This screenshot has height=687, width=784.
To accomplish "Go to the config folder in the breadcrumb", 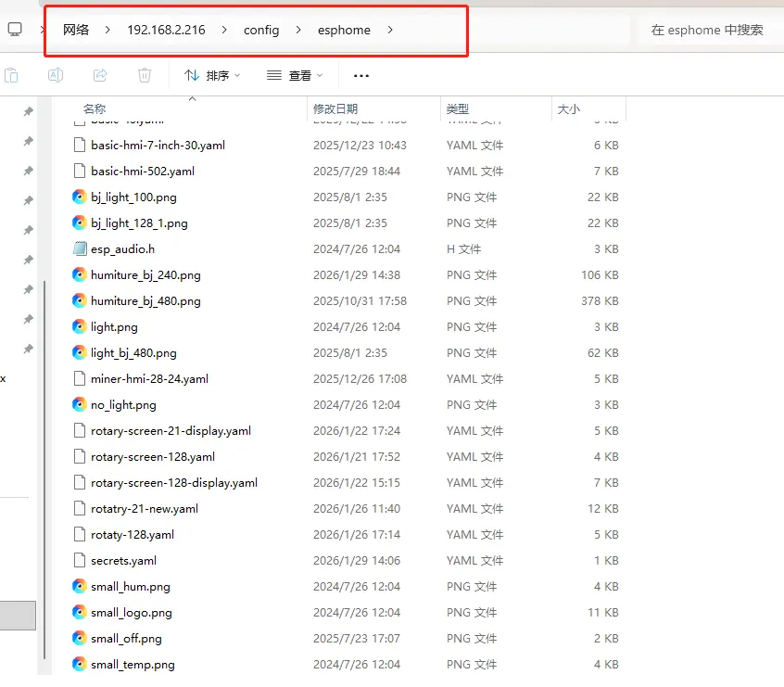I will [261, 30].
